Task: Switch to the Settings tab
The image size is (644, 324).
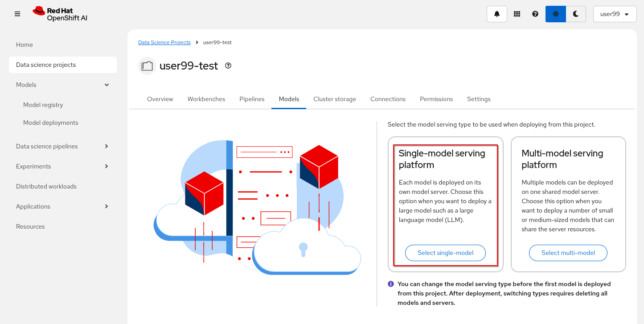Action: coord(479,99)
